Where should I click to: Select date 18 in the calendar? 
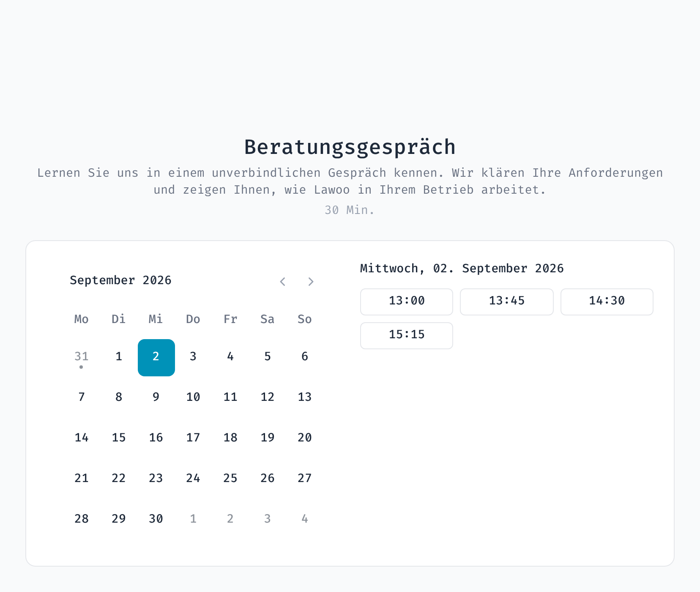pyautogui.click(x=230, y=439)
